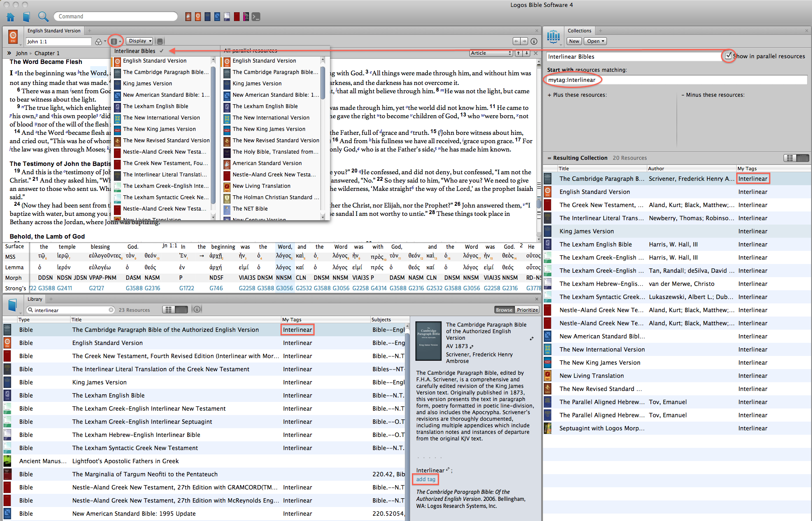
Task: Toggle the interlinear pane button
Action: pos(160,41)
